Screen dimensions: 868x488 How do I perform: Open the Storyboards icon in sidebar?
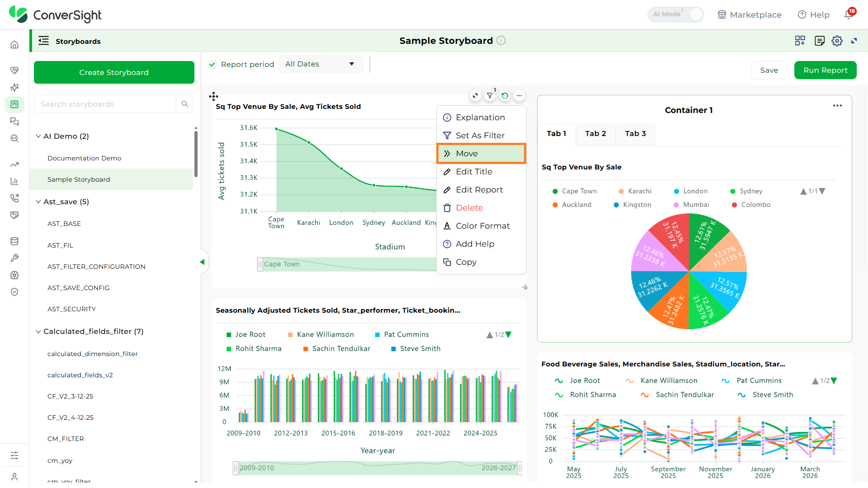[x=14, y=104]
